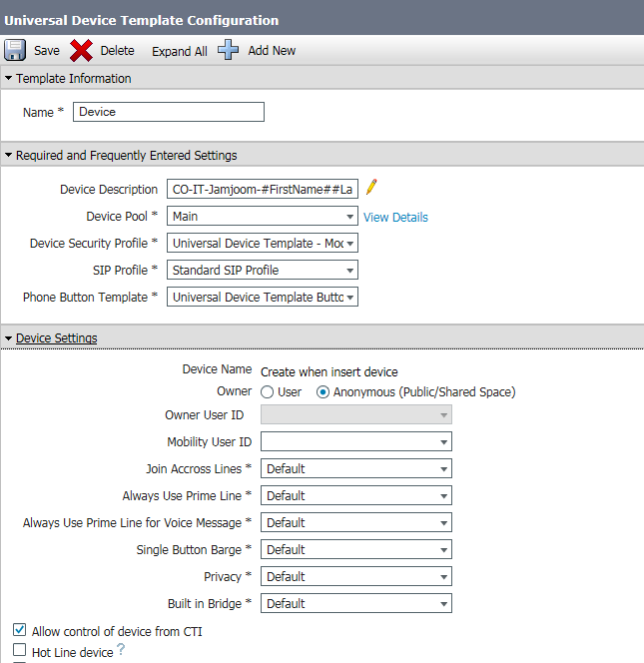Uncheck Allow control of device from CTI
This screenshot has height=663, width=644.
click(20, 631)
